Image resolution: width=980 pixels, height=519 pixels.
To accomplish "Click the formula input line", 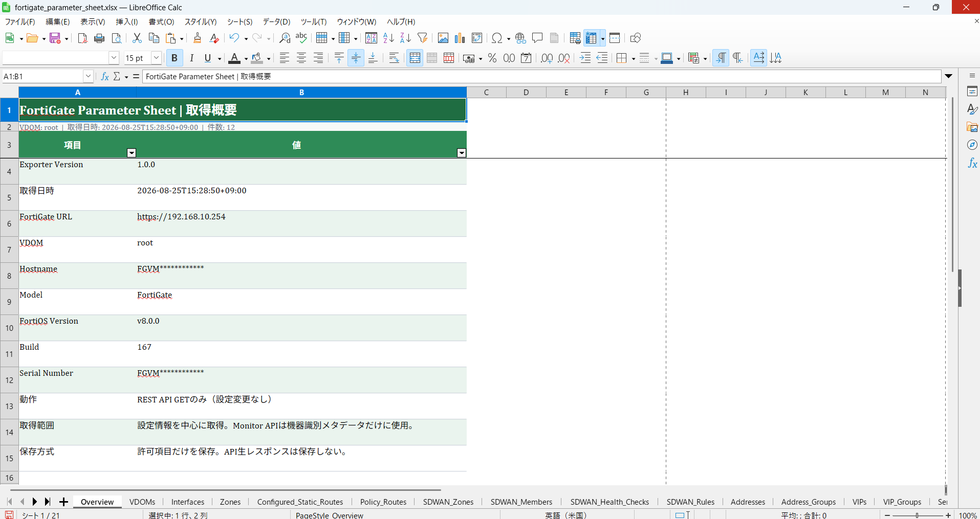I will click(541, 77).
